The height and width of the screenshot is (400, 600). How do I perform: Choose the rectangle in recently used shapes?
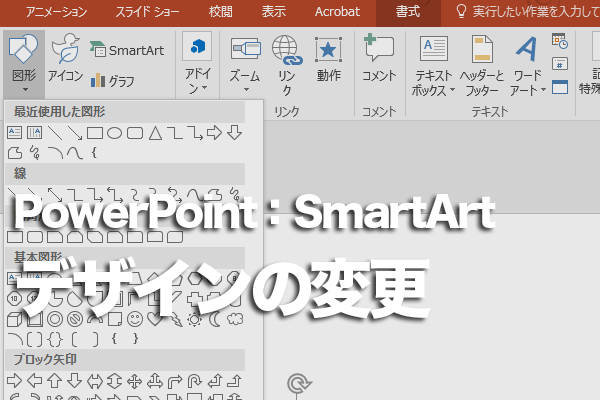pyautogui.click(x=95, y=133)
